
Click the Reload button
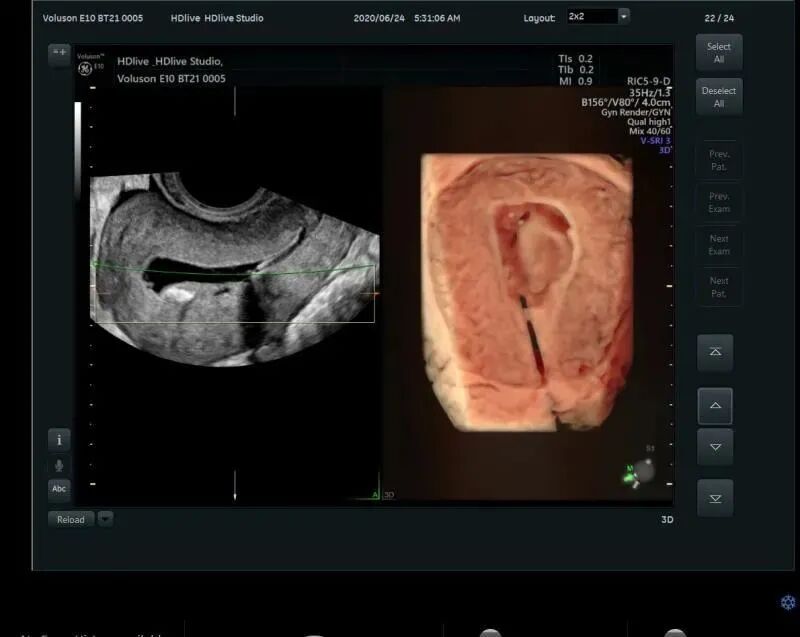(x=71, y=520)
